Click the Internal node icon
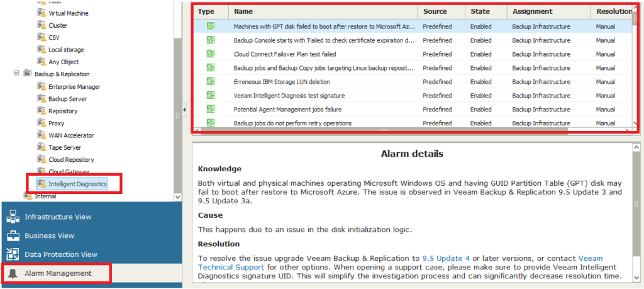 pos(28,196)
